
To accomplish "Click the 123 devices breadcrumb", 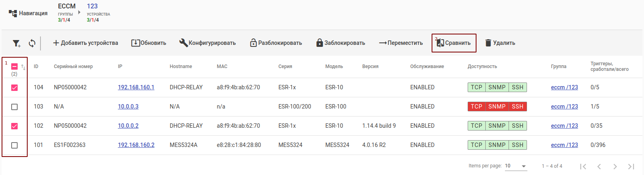I will (x=93, y=6).
